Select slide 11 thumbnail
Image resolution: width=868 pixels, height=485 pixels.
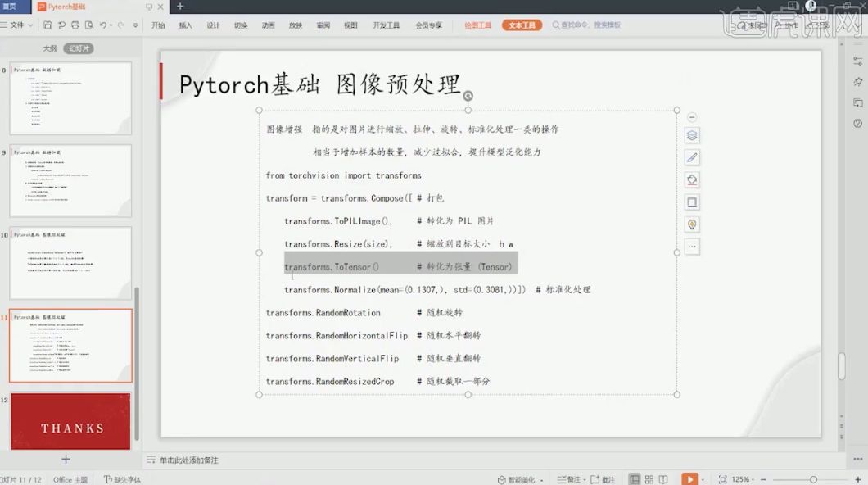click(x=71, y=346)
